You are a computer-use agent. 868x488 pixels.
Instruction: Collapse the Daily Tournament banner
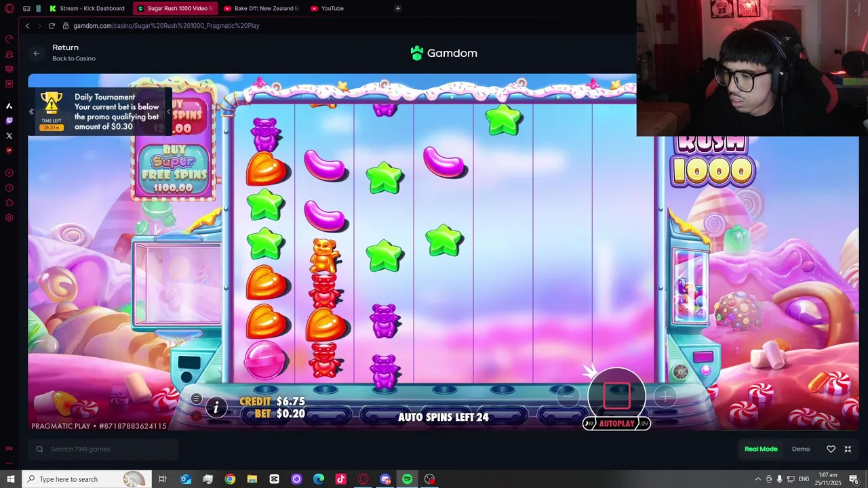[x=31, y=112]
